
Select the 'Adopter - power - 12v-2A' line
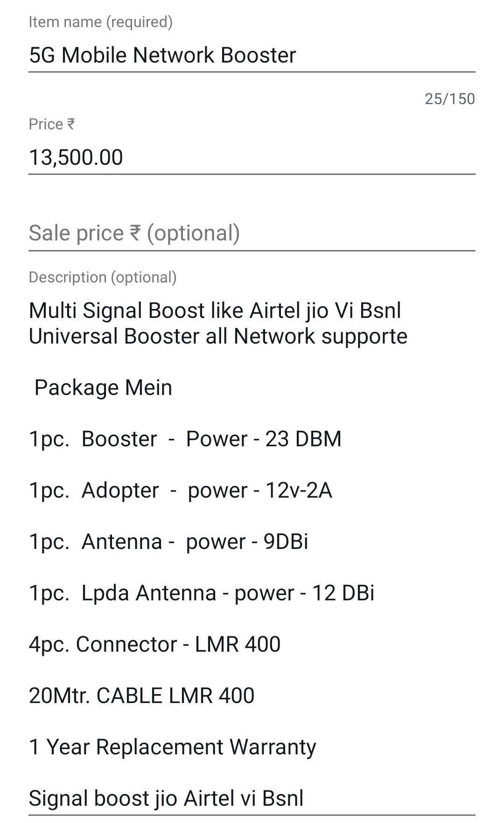[180, 491]
